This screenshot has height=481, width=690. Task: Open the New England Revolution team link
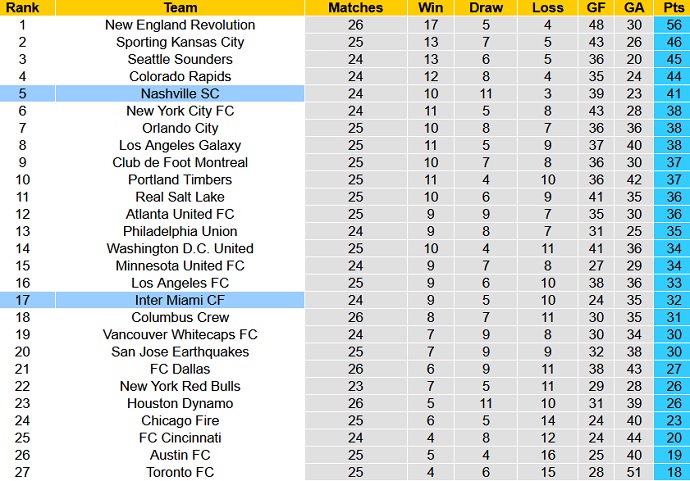180,25
